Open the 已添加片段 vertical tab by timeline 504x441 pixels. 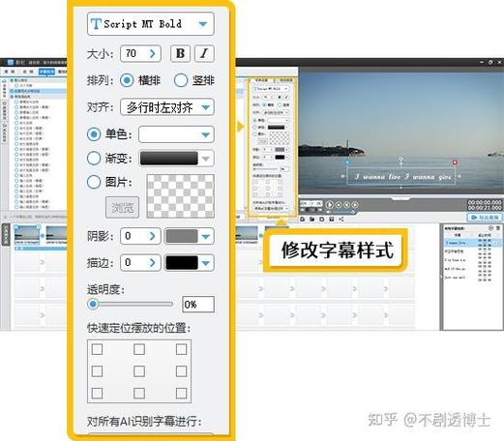click(6, 234)
